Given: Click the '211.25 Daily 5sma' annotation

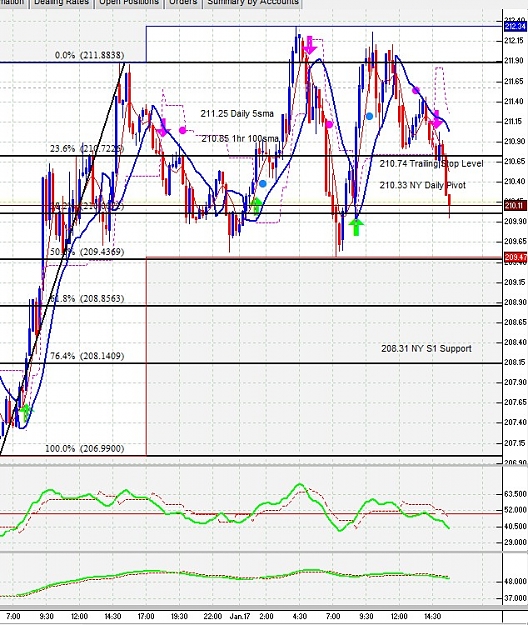Looking at the screenshot, I should (x=237, y=114).
